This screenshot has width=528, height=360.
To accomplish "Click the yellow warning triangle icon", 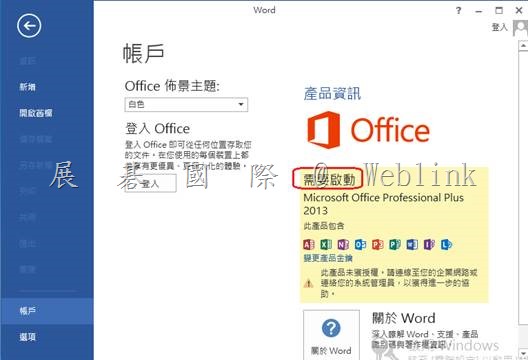I will pyautogui.click(x=308, y=284).
